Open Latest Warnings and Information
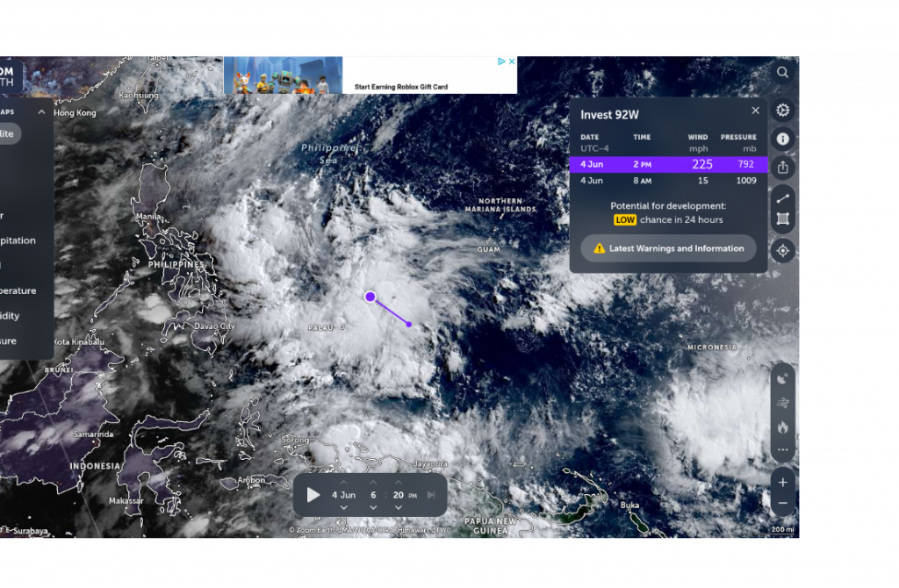 pyautogui.click(x=668, y=248)
